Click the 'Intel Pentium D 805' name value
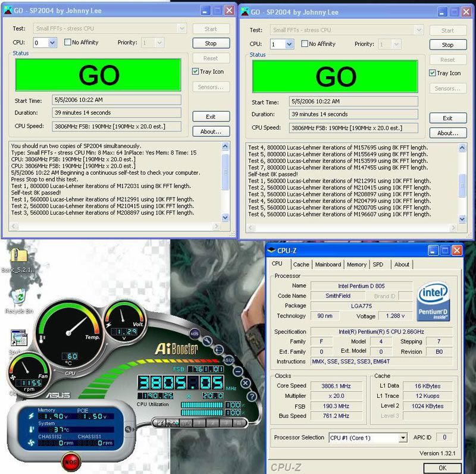This screenshot has height=474, width=476. (x=361, y=286)
